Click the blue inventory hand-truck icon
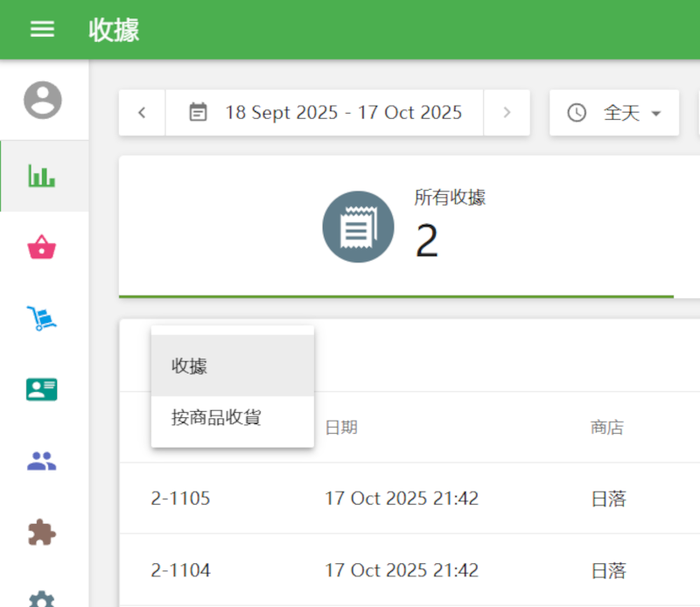 (43, 318)
